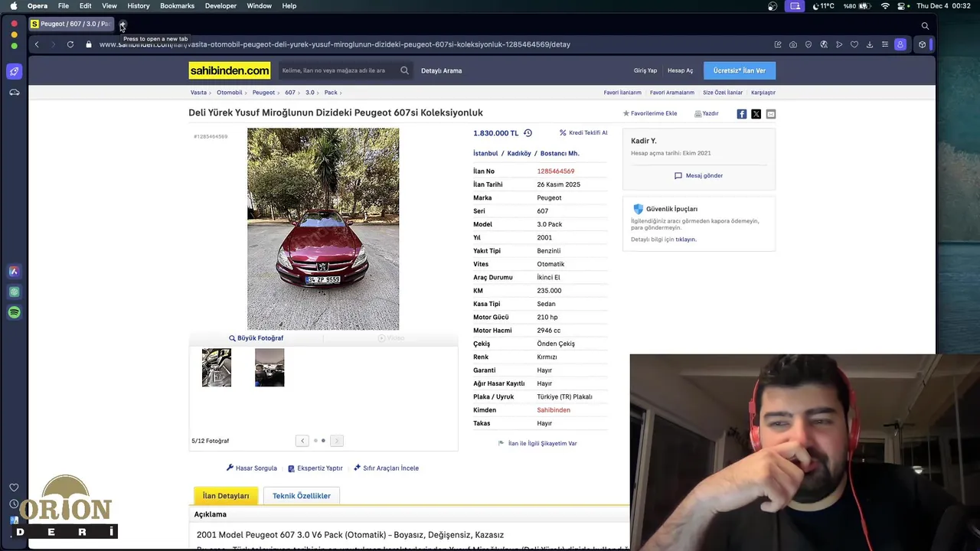980x551 pixels.
Task: Select the engine bay thumbnail photo
Action: (216, 367)
